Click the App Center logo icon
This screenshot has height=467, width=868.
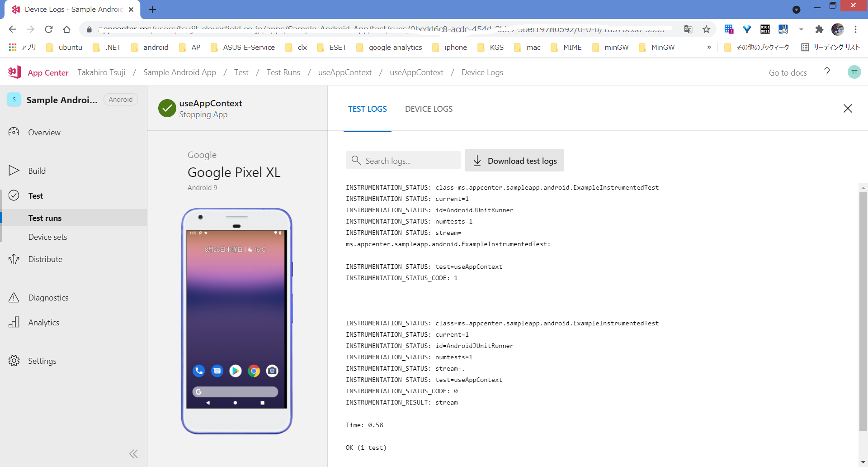(x=14, y=72)
